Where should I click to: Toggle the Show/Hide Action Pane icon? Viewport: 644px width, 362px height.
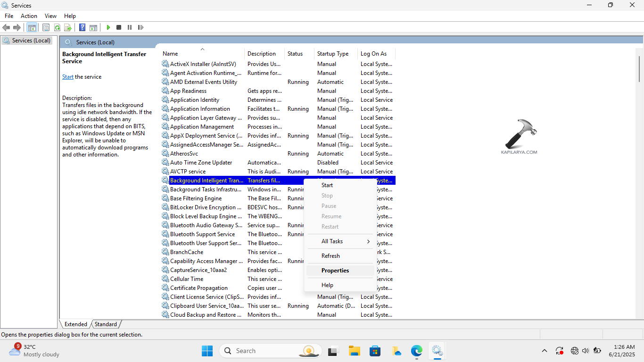pos(93,27)
